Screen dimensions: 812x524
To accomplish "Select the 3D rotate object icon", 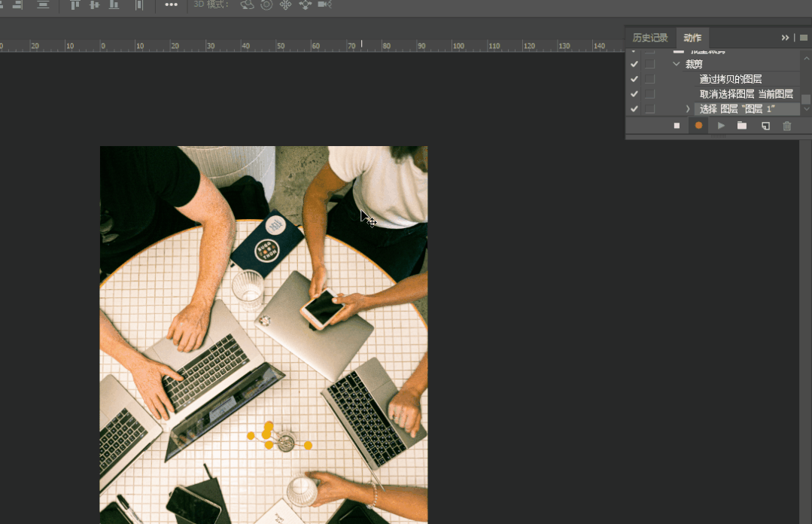I will (247, 5).
